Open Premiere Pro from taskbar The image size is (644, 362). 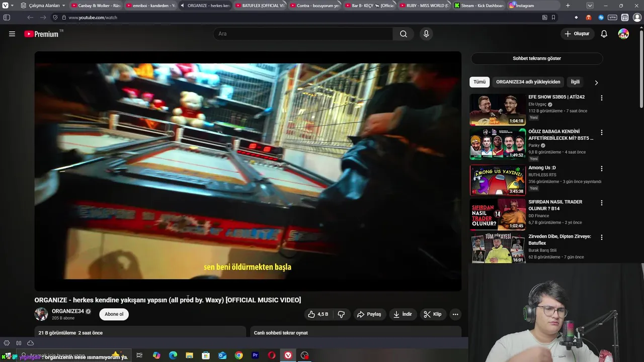coord(255,355)
